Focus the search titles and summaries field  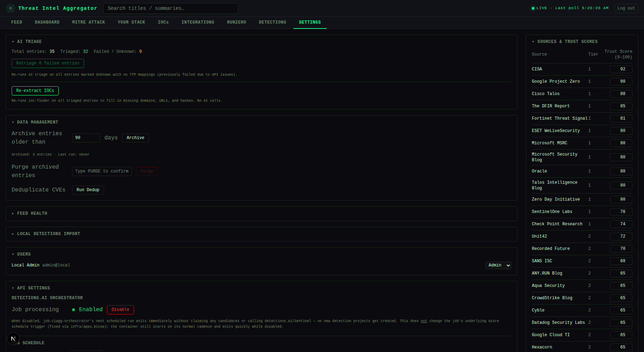coord(170,8)
